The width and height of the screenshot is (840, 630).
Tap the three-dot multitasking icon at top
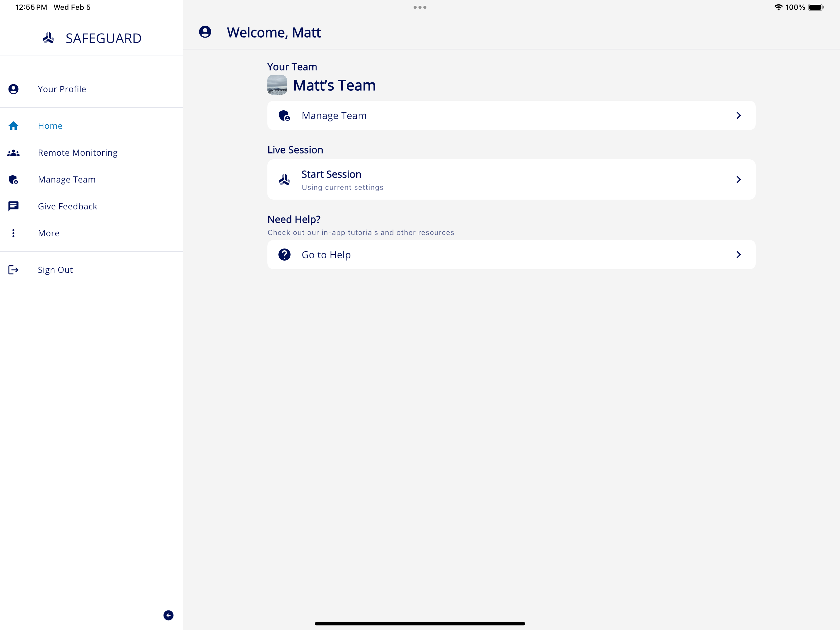[420, 7]
